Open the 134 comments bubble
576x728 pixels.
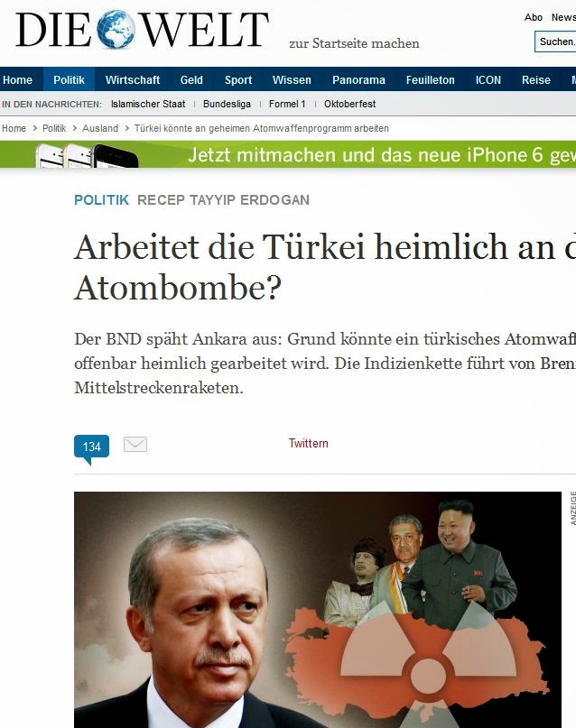click(x=91, y=449)
